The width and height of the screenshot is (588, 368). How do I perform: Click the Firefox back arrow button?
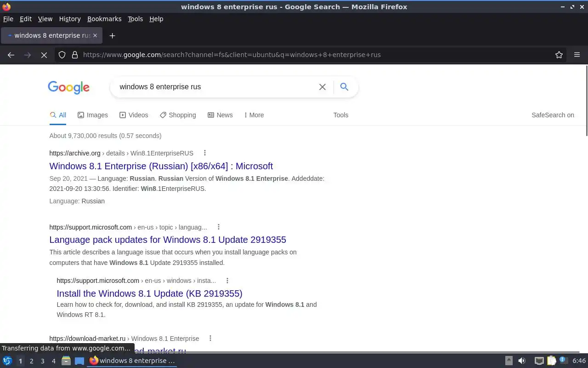click(11, 55)
